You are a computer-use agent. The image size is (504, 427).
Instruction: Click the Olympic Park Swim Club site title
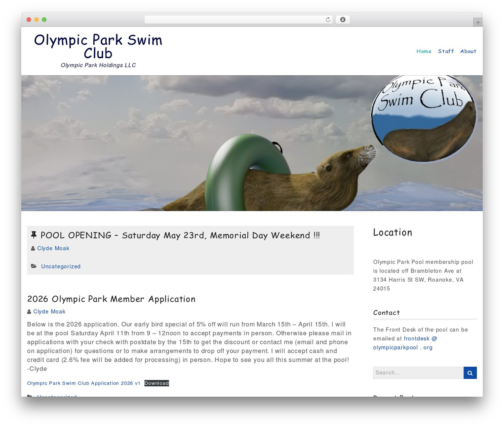point(98,46)
